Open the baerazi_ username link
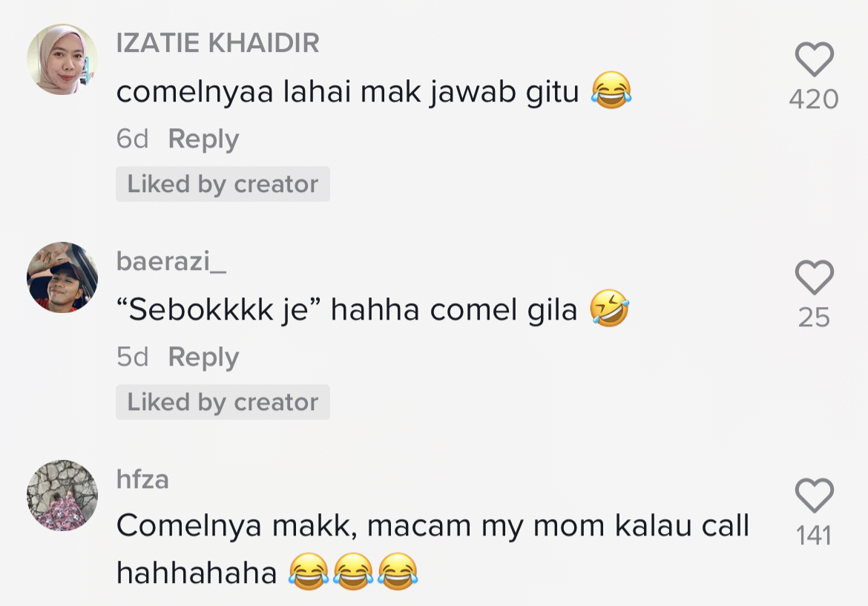Screen dimensions: 868x606 [x=171, y=261]
